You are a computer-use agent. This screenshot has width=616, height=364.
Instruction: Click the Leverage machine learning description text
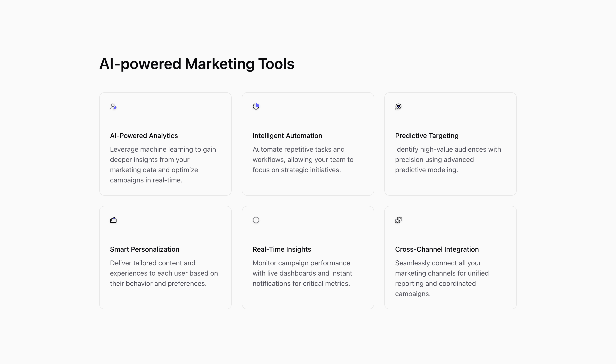coord(163,164)
